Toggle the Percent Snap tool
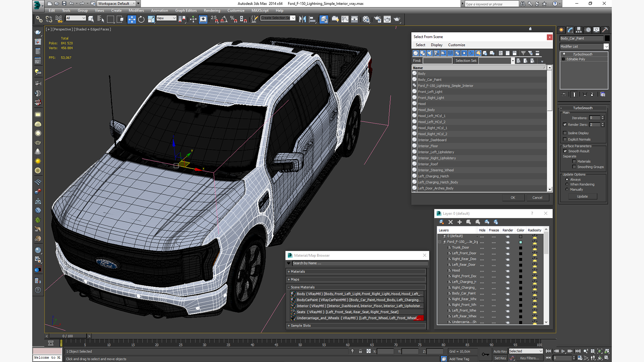The height and width of the screenshot is (362, 644). click(x=234, y=19)
